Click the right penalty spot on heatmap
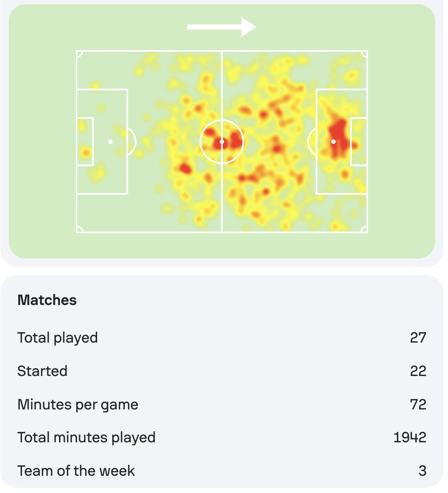448x493 pixels. point(334,142)
